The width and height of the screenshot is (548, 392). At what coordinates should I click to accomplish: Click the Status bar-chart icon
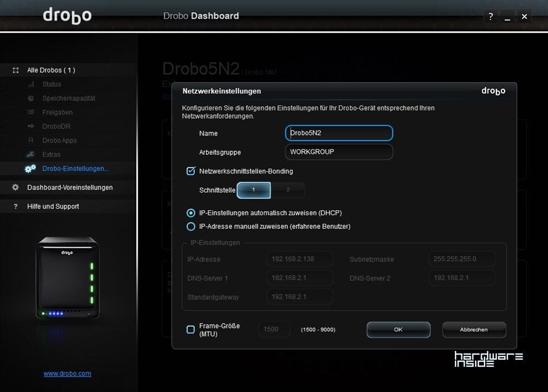coord(31,84)
